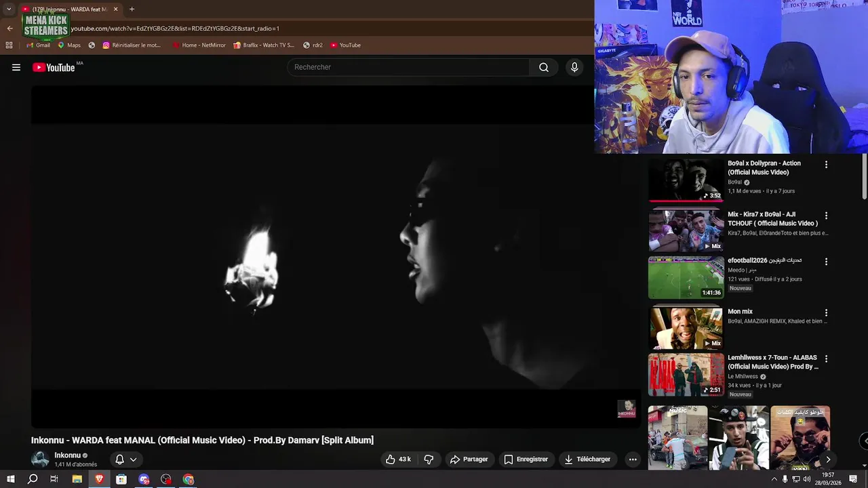The image size is (868, 488).
Task: Open the YouTube hamburger guide menu
Action: coord(16,67)
